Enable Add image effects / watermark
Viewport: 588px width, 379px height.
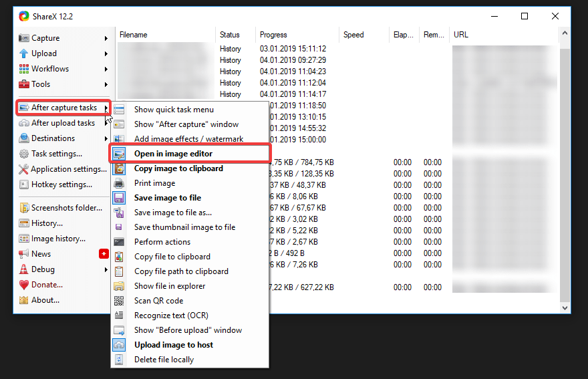tap(190, 138)
